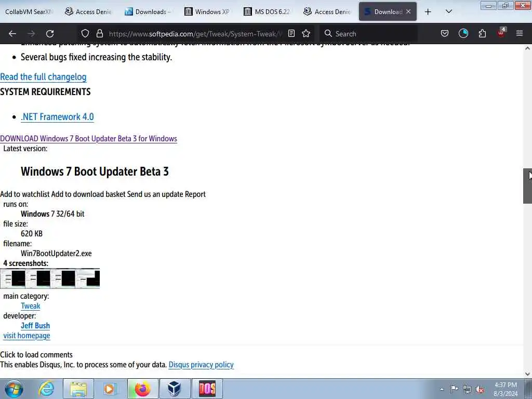Screen dimensions: 532x399
Task: Open Disqus privacy policy link
Action: pyautogui.click(x=201, y=365)
